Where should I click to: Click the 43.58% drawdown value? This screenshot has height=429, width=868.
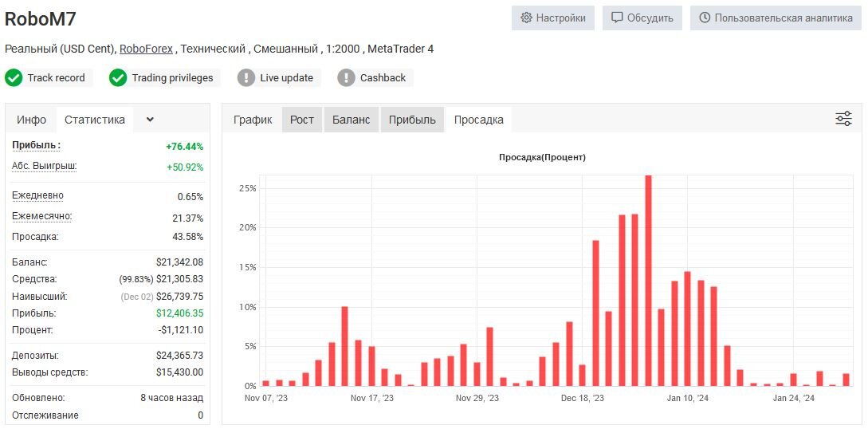(188, 237)
